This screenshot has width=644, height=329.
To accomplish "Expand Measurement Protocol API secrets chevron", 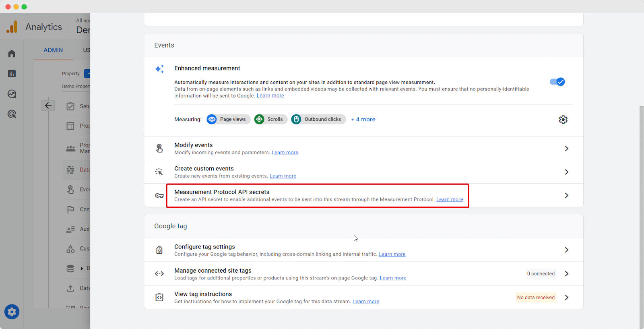I will click(x=566, y=195).
